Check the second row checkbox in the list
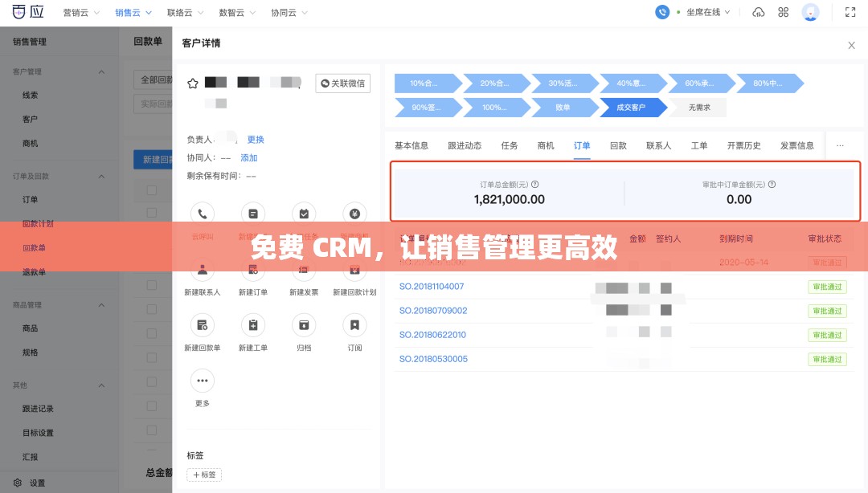 pos(152,213)
